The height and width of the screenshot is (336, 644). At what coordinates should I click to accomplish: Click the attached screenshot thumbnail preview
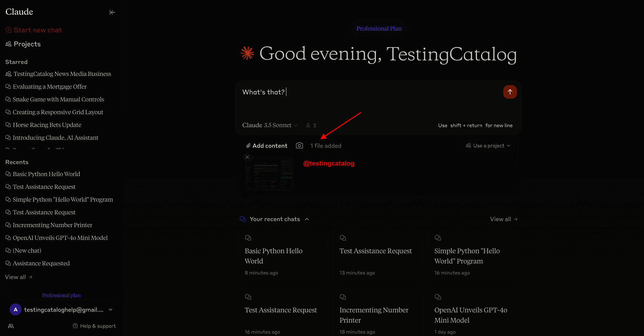(x=269, y=174)
